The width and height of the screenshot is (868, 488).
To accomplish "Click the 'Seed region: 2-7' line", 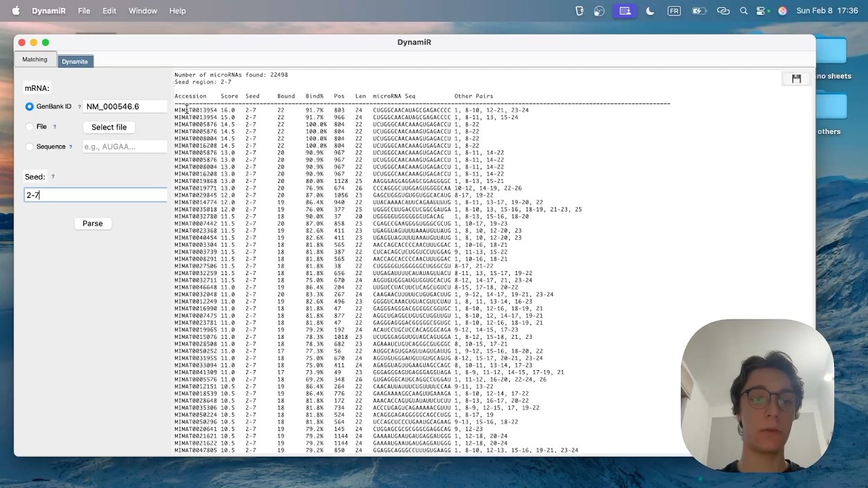I will coord(203,82).
